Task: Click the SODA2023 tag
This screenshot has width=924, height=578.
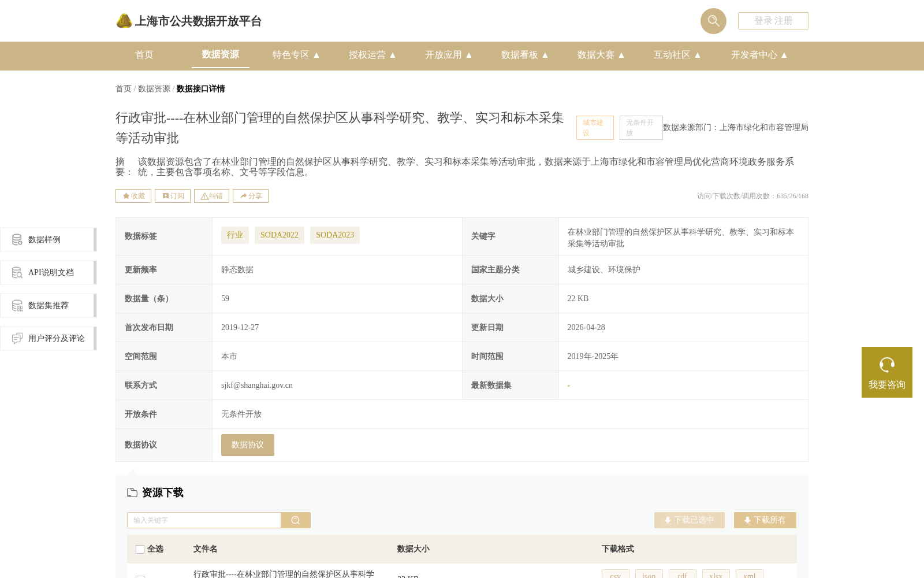Action: click(335, 235)
